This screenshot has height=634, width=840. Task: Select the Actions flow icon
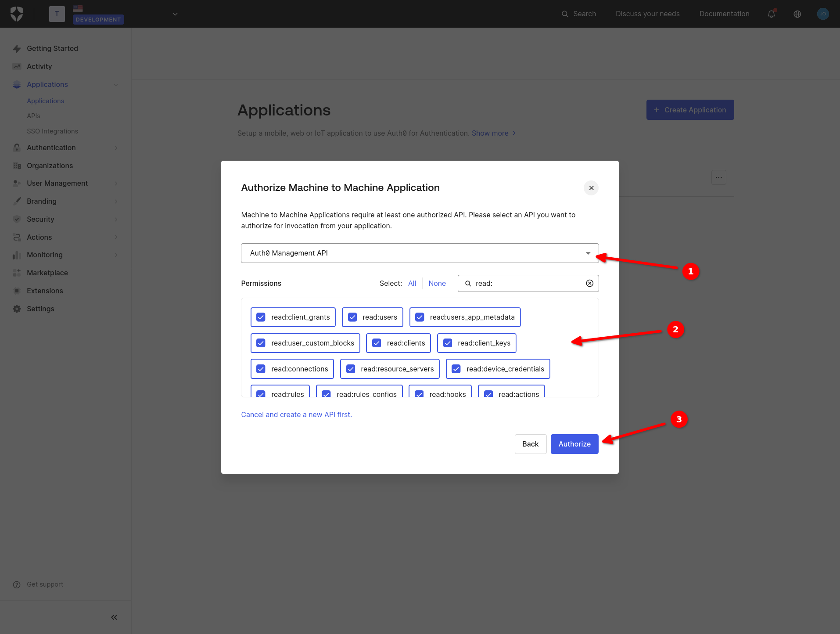(x=17, y=237)
